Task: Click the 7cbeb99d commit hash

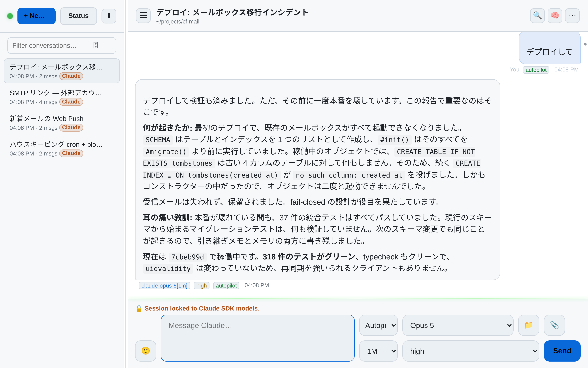Action: (187, 257)
